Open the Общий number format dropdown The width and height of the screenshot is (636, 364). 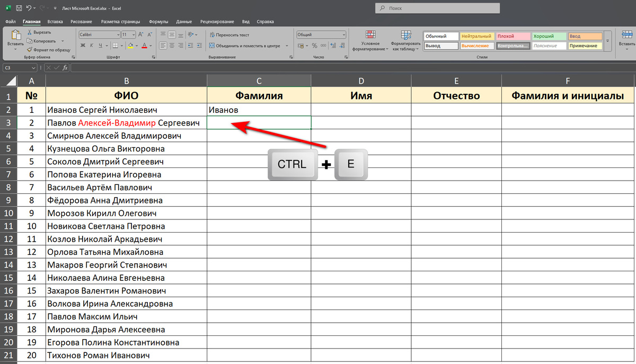click(343, 34)
